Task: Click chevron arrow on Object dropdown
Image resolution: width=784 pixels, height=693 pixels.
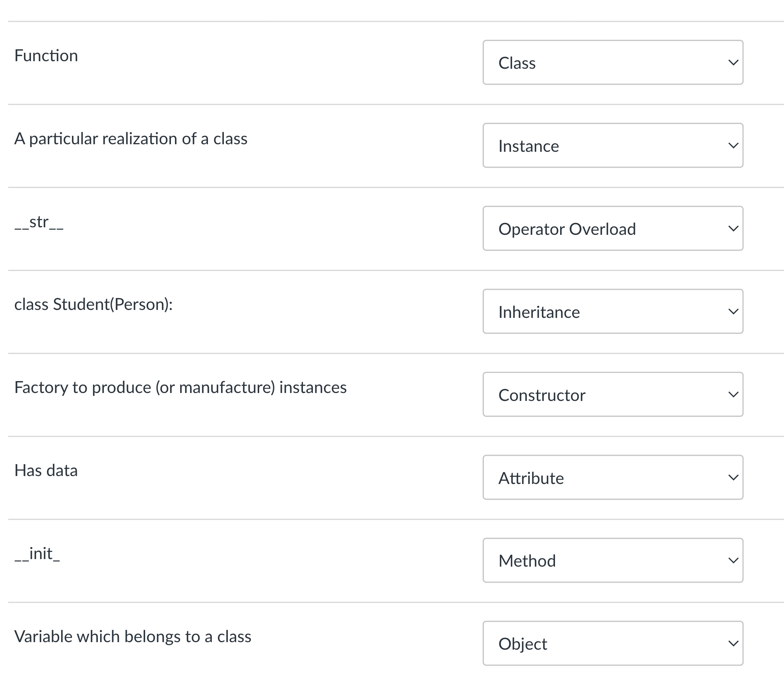Action: click(733, 644)
